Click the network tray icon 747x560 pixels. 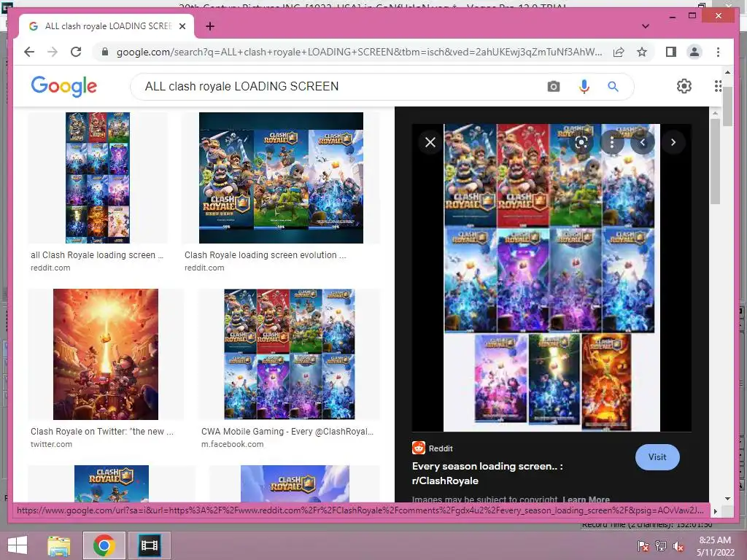pos(661,546)
